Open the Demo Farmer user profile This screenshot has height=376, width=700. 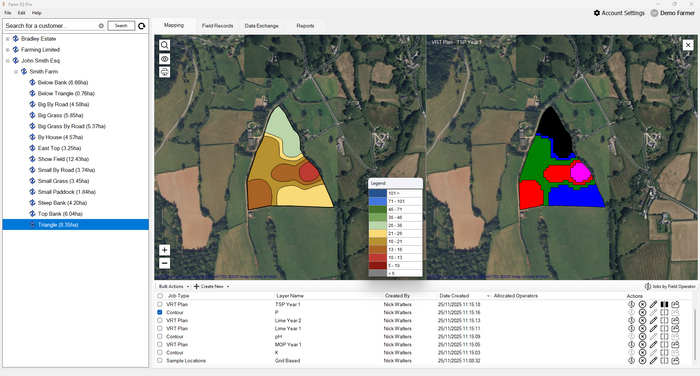pyautogui.click(x=672, y=13)
